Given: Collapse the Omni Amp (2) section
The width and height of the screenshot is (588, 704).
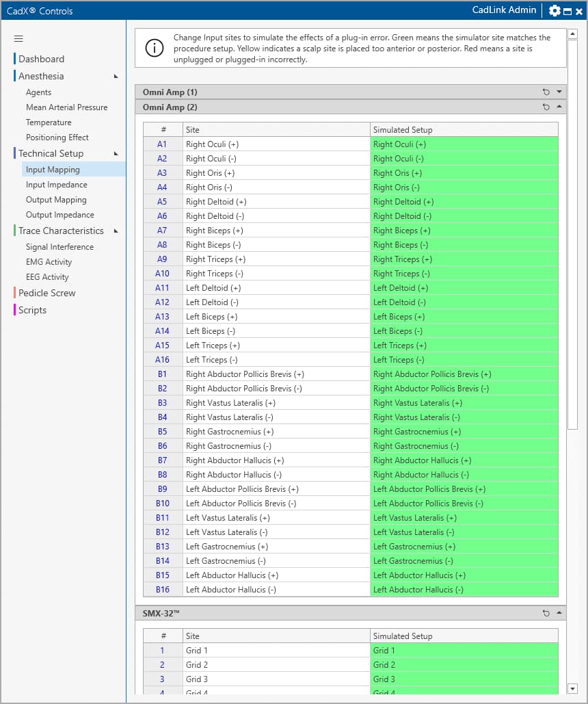Looking at the screenshot, I should point(559,107).
